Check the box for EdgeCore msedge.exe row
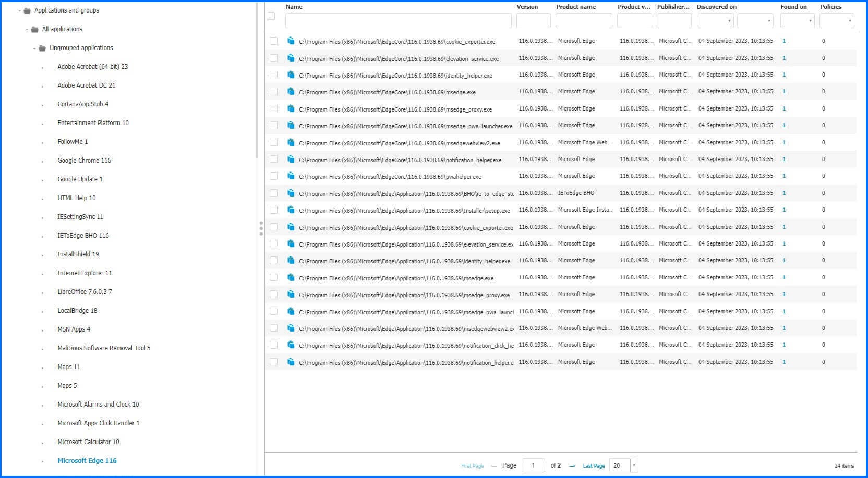868x478 pixels. [x=273, y=91]
